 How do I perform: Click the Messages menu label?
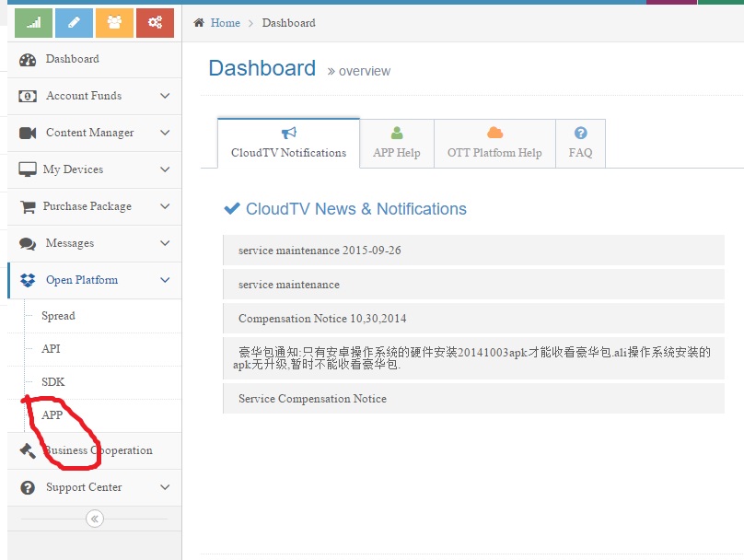click(70, 243)
